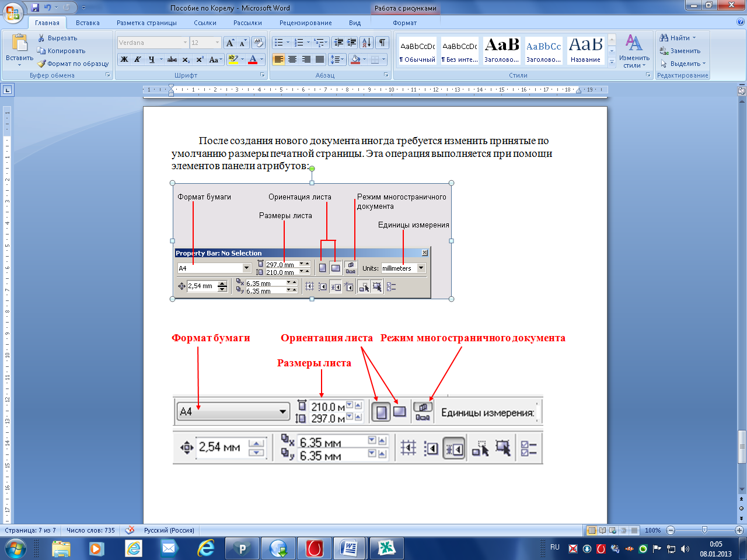Open the Verdana font name dropdown
This screenshot has height=560, width=747.
(x=185, y=43)
